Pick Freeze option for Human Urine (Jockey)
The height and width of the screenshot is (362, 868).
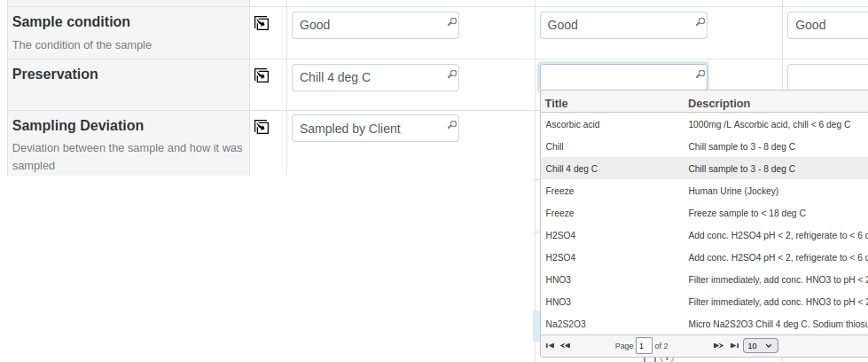click(x=560, y=191)
